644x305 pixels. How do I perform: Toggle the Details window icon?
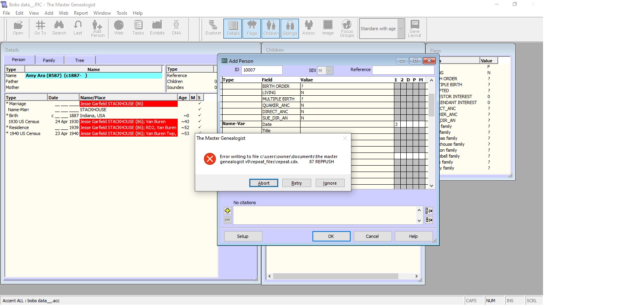[x=233, y=28]
